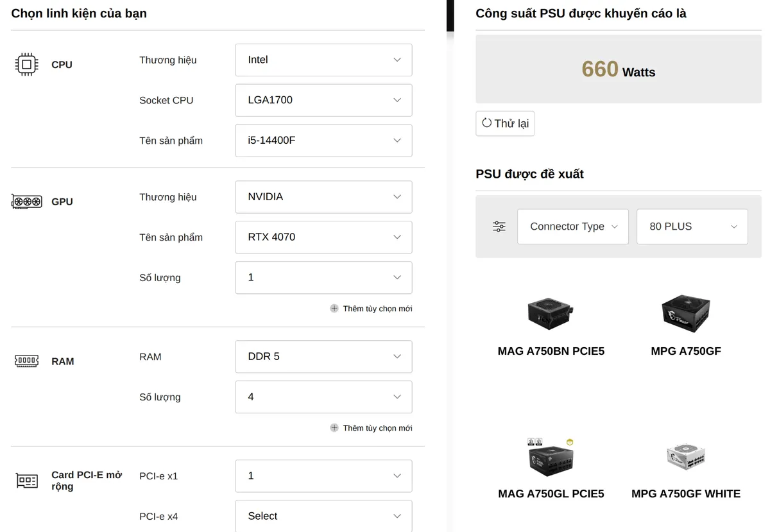Click the GPU graphics card icon

pos(26,202)
